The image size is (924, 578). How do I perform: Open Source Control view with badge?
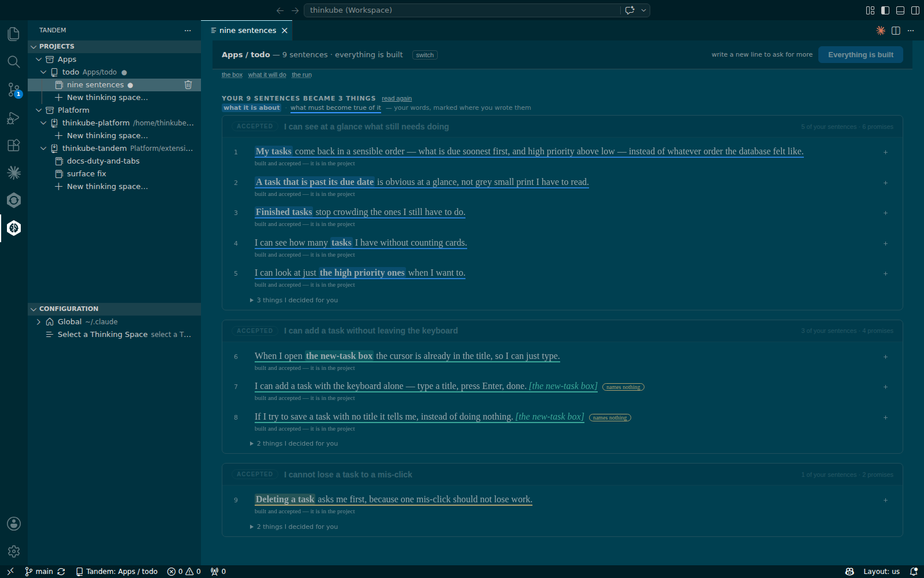[14, 90]
